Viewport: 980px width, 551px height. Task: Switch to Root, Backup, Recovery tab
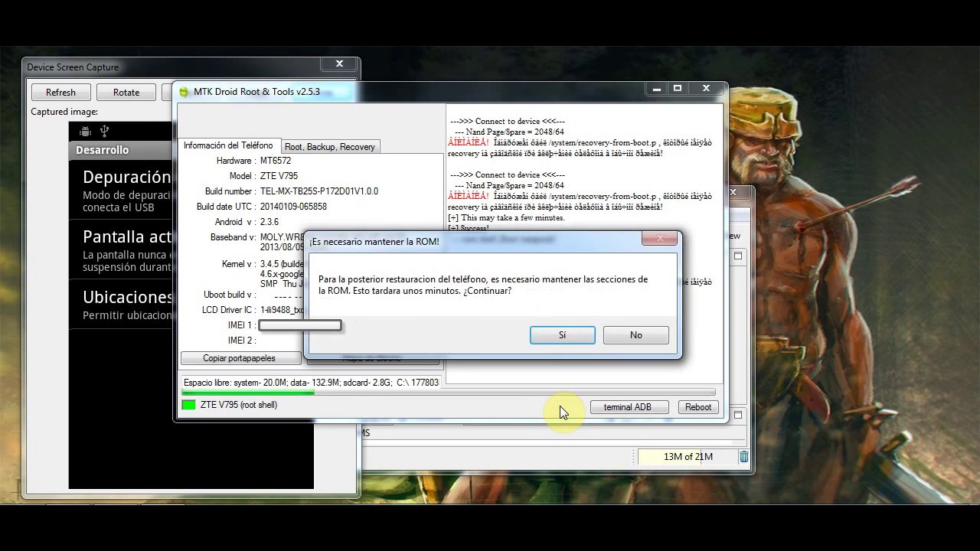coord(330,146)
